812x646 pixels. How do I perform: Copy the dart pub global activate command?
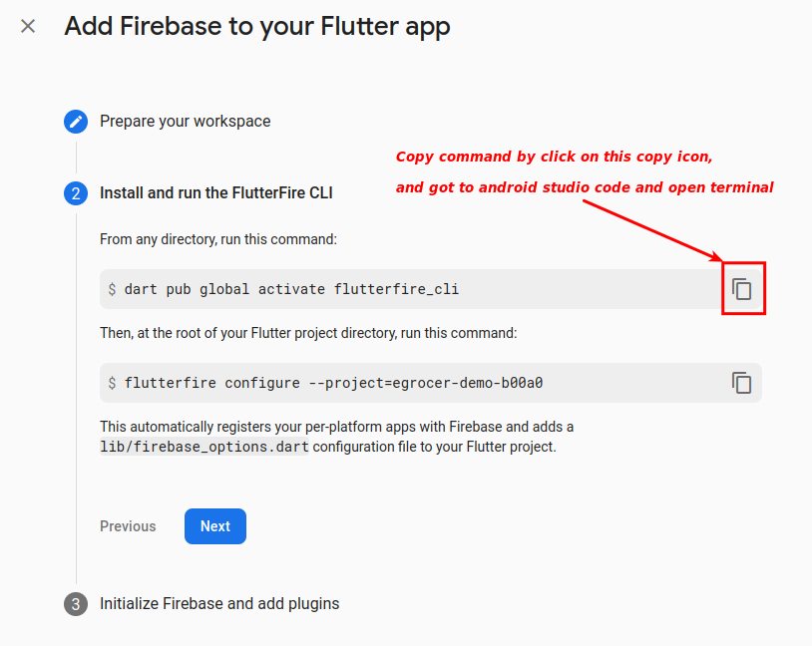point(741,289)
